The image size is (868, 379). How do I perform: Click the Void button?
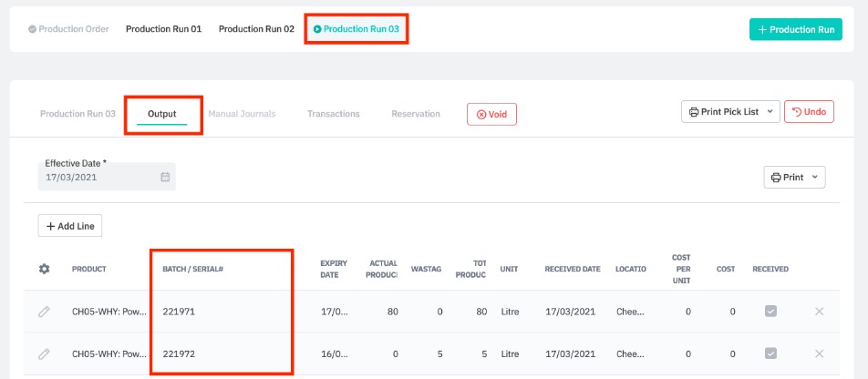[491, 114]
